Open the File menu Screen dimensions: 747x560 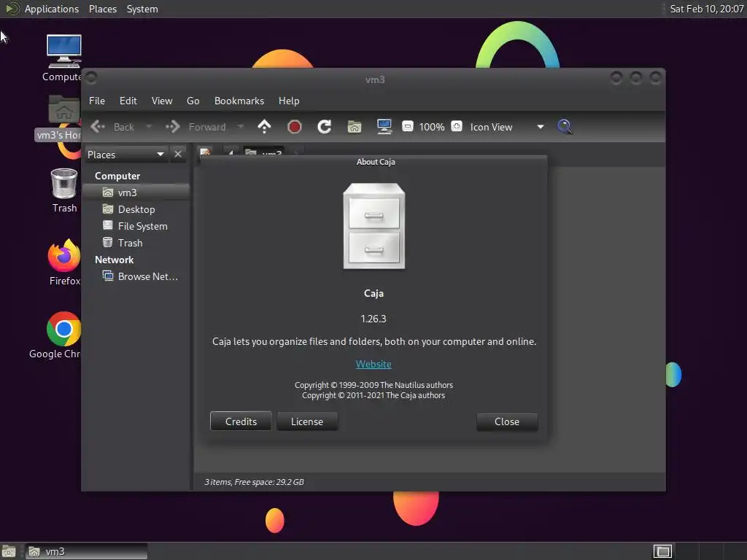pyautogui.click(x=97, y=101)
